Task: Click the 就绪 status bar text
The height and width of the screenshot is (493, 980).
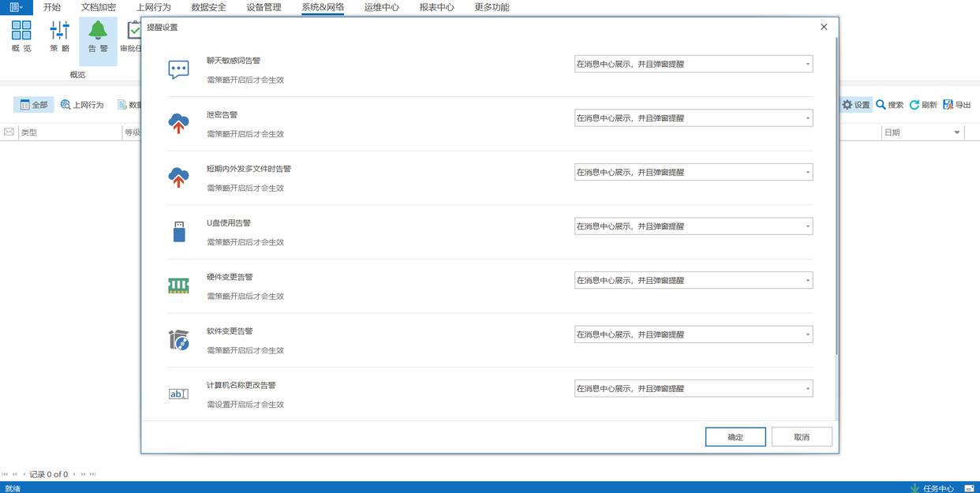Action: tap(13, 488)
